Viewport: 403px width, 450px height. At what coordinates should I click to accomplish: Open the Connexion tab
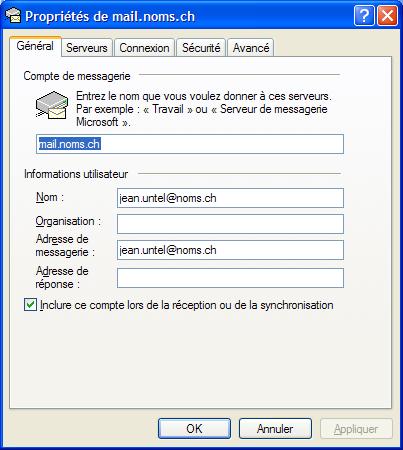[144, 48]
